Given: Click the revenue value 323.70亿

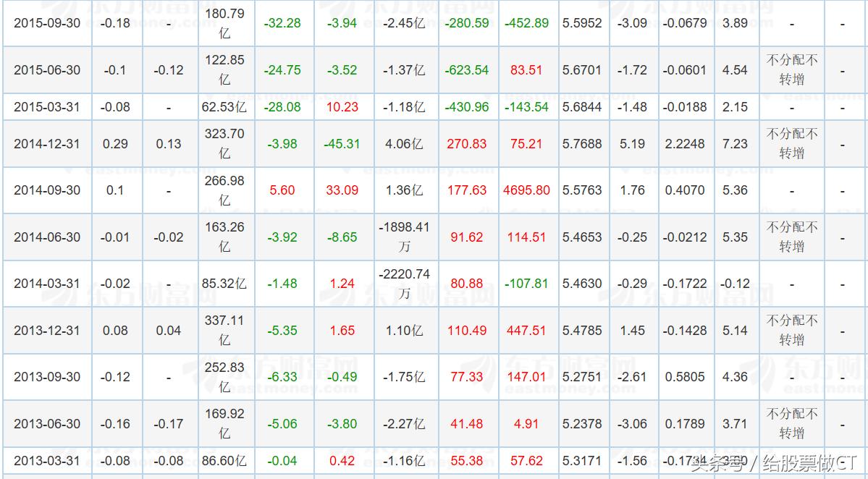Looking at the screenshot, I should 224,144.
